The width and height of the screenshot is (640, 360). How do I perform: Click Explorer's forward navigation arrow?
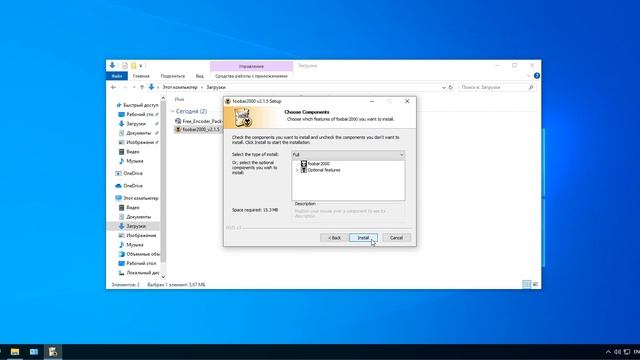pos(125,87)
